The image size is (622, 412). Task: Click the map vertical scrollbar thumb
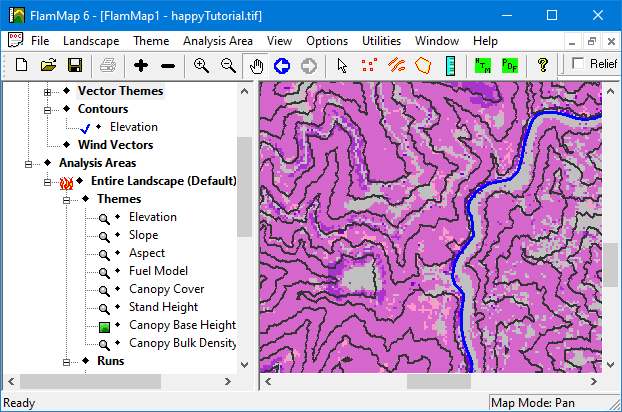tap(610, 264)
